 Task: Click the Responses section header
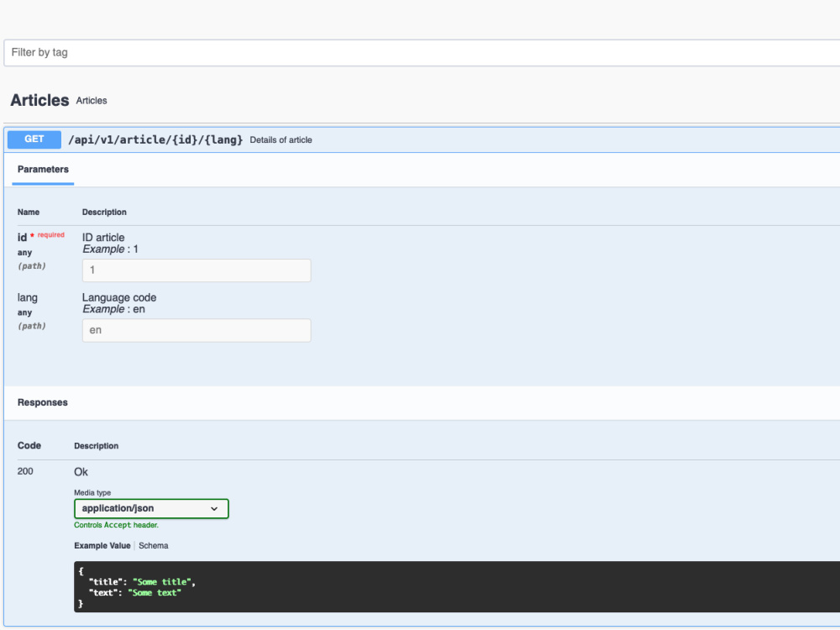pyautogui.click(x=42, y=402)
